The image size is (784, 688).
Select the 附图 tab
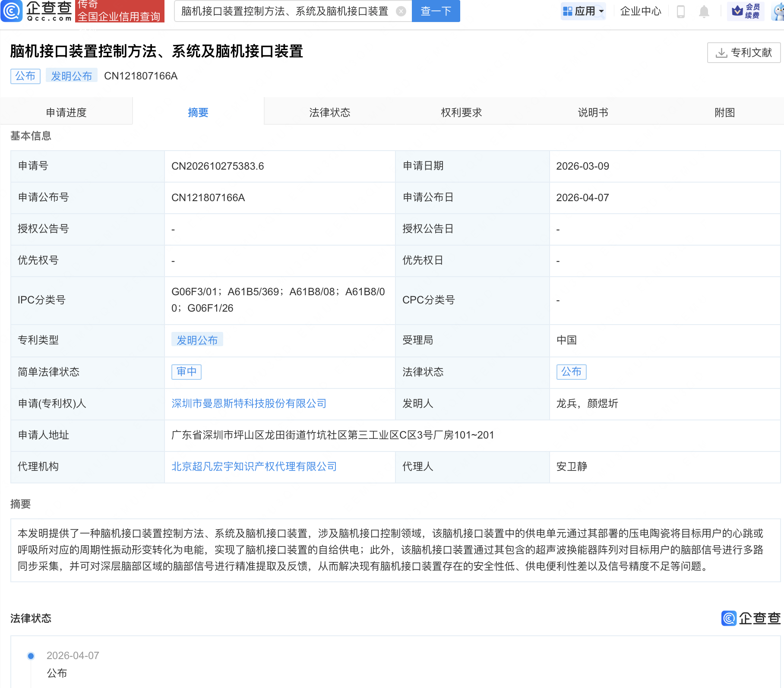[x=724, y=112]
